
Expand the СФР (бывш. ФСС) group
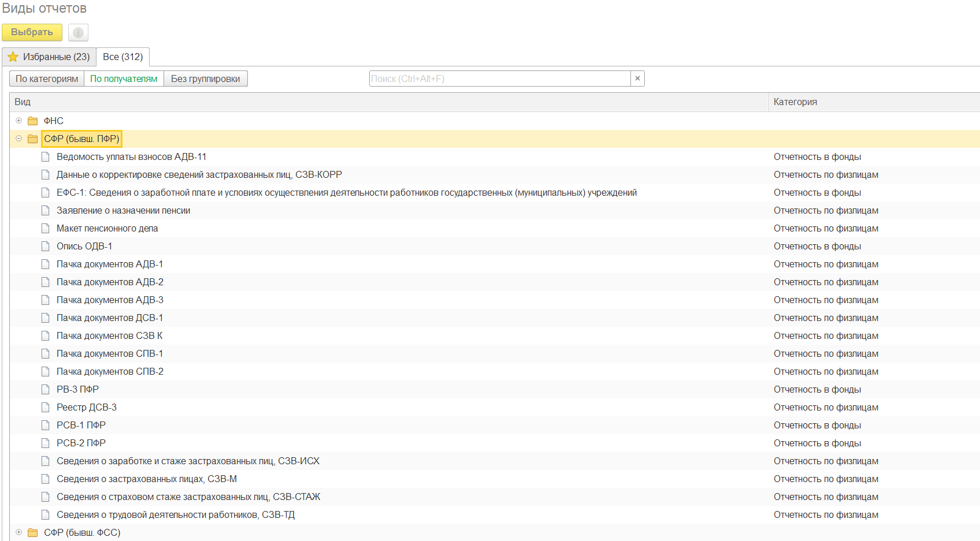pyautogui.click(x=18, y=532)
